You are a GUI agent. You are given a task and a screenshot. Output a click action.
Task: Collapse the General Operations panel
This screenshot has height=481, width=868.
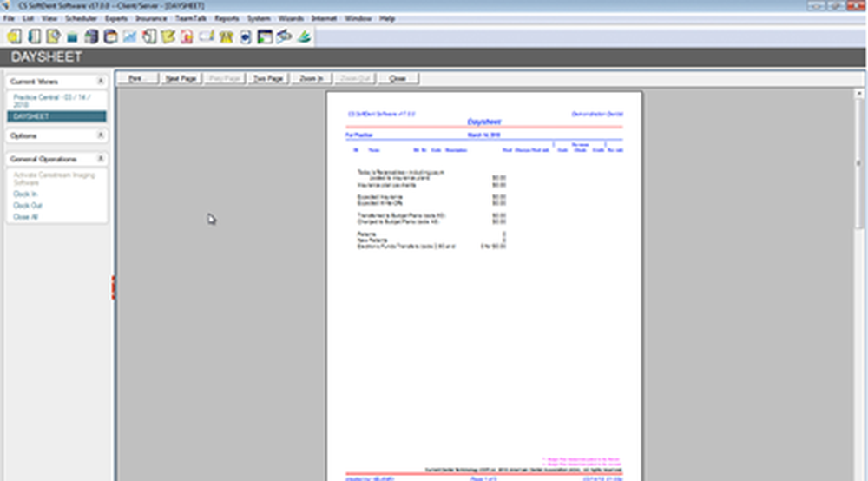[100, 159]
